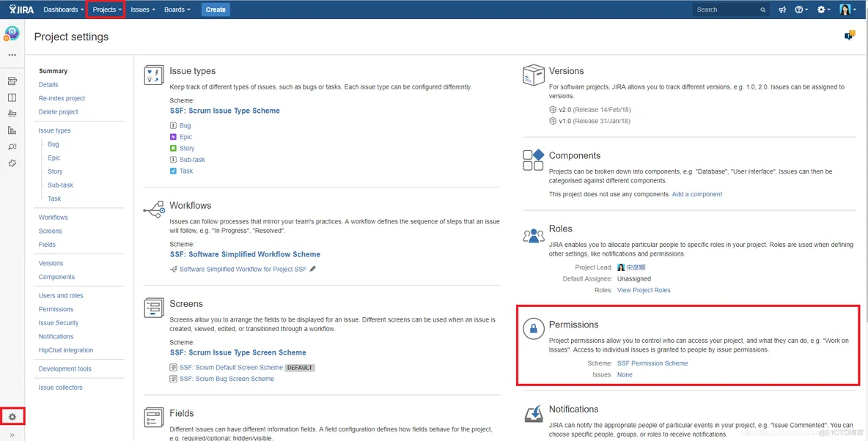This screenshot has width=868, height=441.
Task: Select Details in settings sidebar
Action: point(48,85)
